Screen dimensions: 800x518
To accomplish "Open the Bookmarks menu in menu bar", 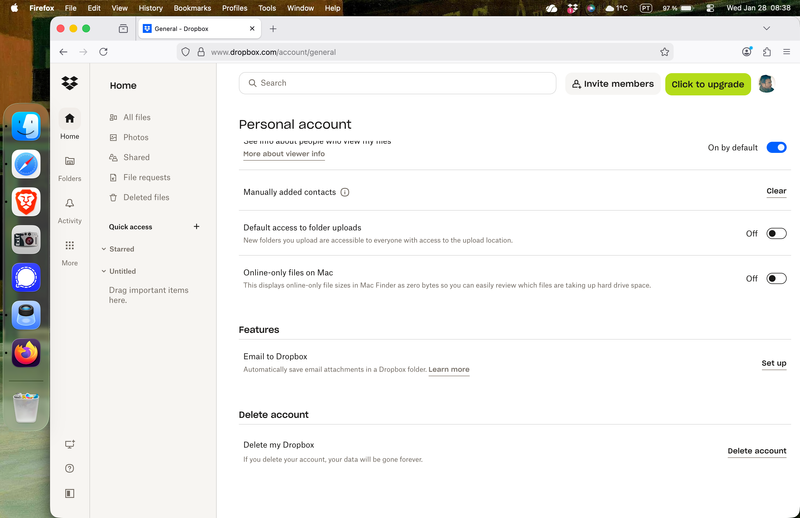I will pos(192,8).
